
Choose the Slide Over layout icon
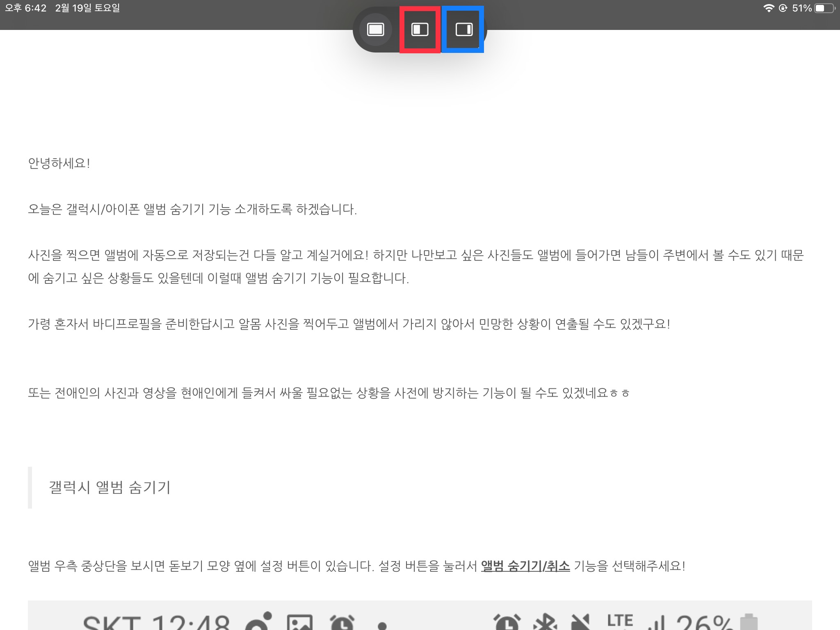464,30
